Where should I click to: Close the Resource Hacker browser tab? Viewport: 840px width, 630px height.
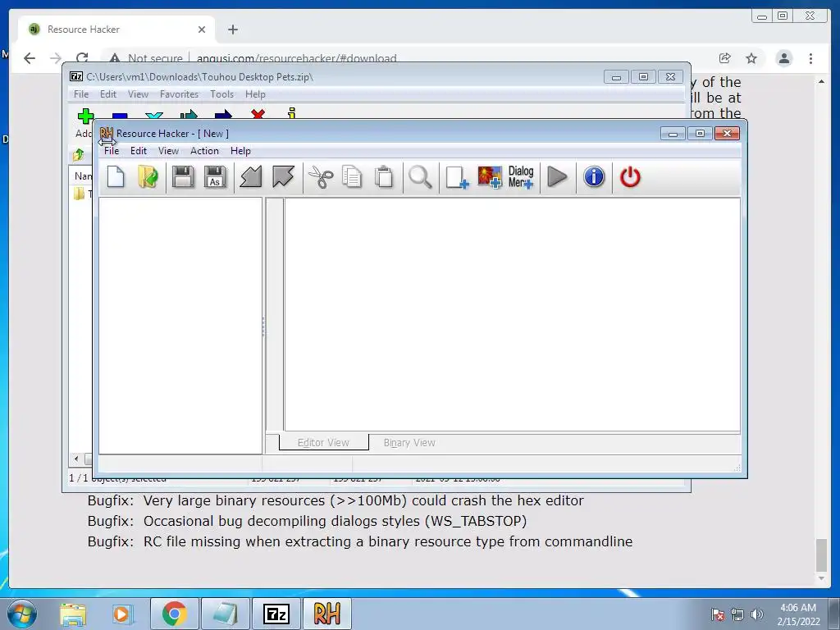(x=202, y=30)
